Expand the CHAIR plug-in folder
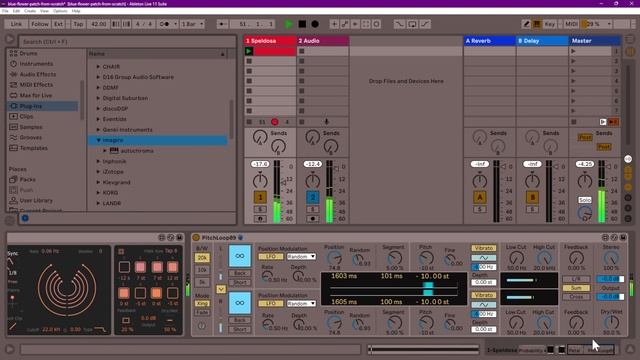The height and width of the screenshot is (360, 640). click(98, 67)
